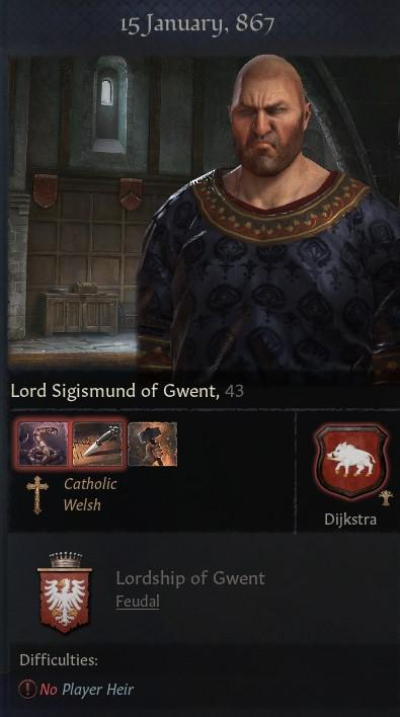400x717 pixels.
Task: Click the hammer-wielding figure trait icon
Action: point(152,444)
